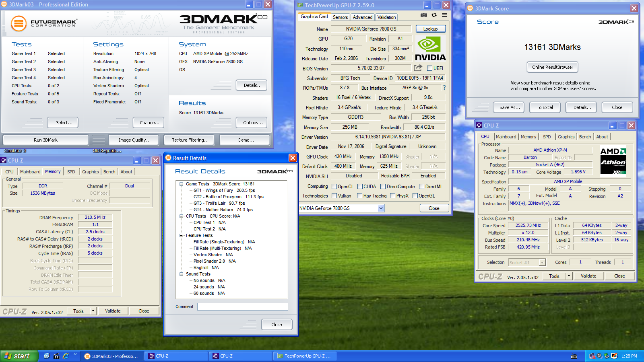Screen dimensions: 644x362
Task: Click the Image Quality button
Action: (134, 140)
